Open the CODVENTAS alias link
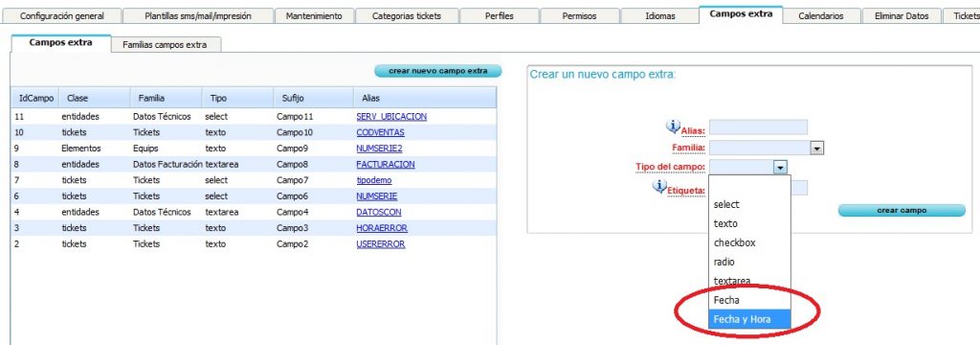The height and width of the screenshot is (345, 980). [x=380, y=133]
